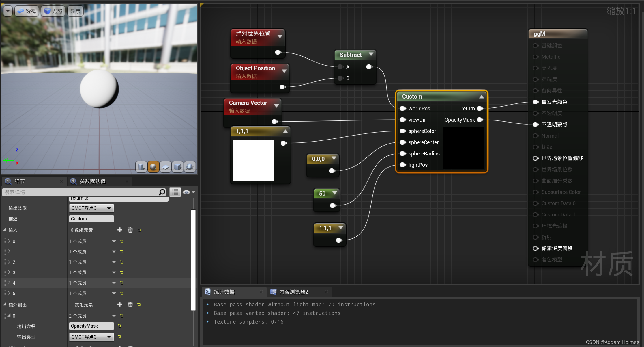644x347 pixels.
Task: Click plus icon to add input element
Action: [120, 230]
